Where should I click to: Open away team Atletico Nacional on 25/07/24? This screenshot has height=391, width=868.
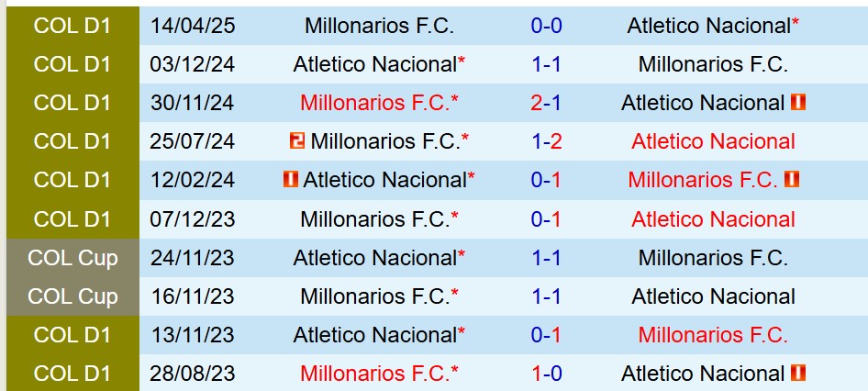pos(713,141)
